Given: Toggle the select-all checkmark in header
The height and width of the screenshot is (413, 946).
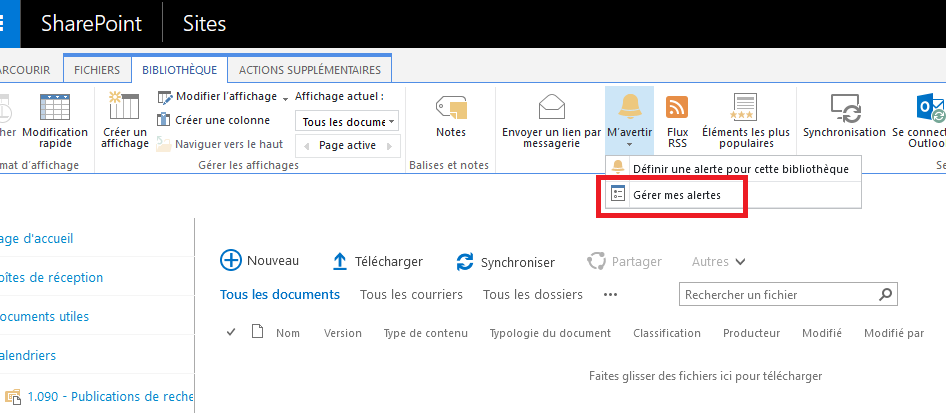Looking at the screenshot, I should click(232, 333).
